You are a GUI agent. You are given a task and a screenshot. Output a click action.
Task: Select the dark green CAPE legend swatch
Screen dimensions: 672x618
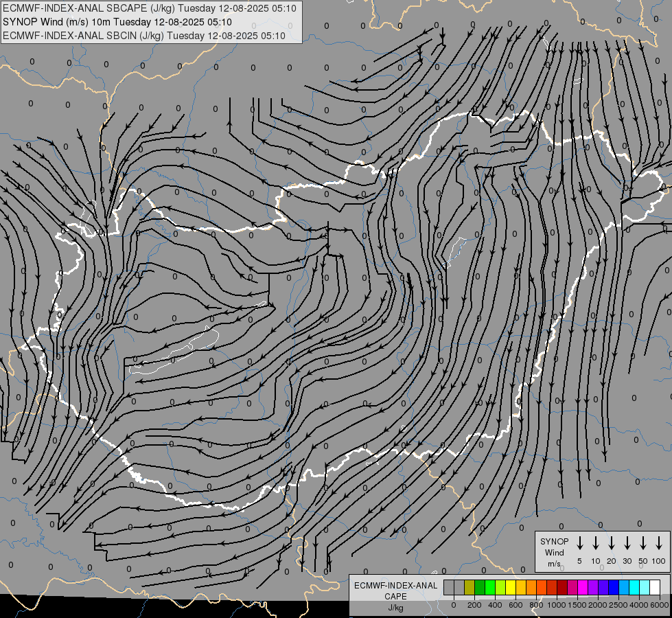[x=480, y=587]
